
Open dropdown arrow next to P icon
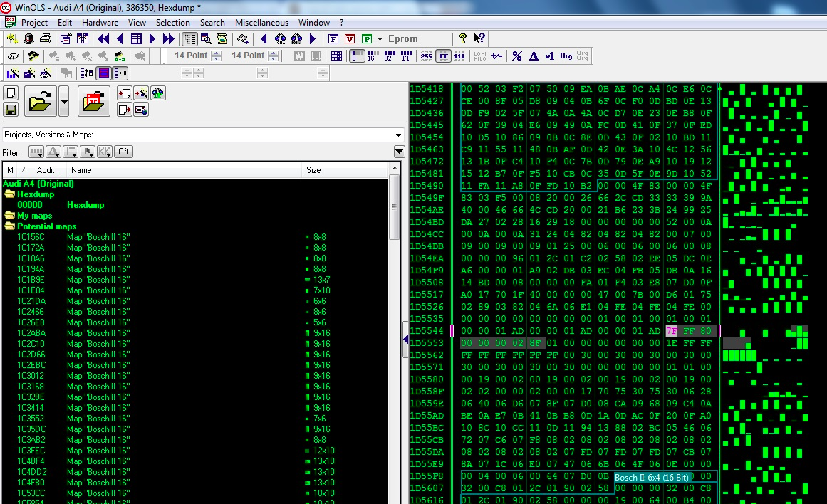380,38
